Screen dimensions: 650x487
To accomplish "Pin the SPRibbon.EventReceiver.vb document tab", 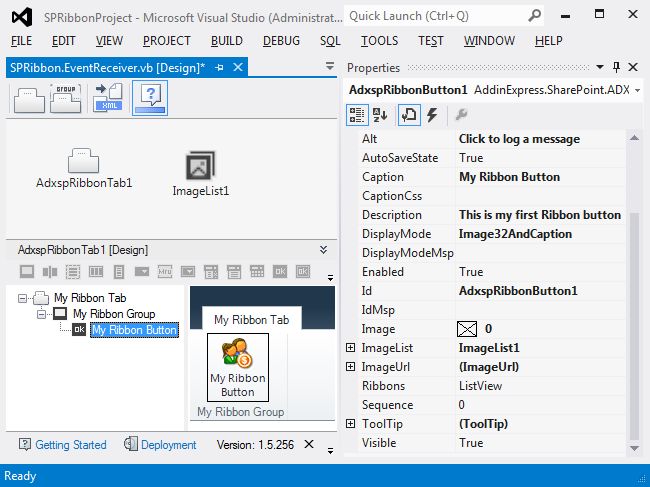I will [219, 68].
